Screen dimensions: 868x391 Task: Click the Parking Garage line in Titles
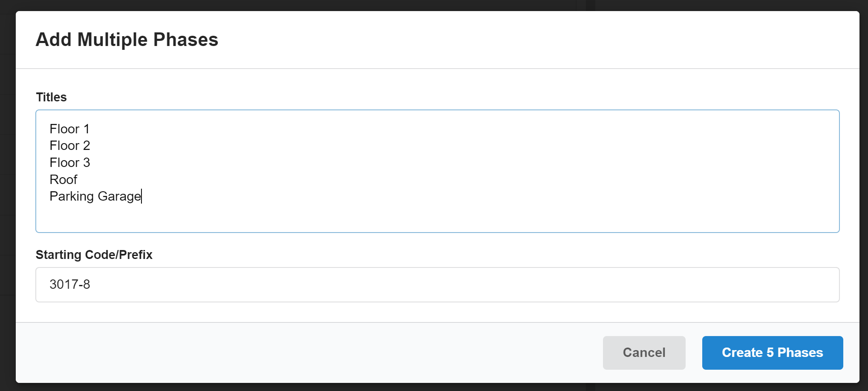95,196
